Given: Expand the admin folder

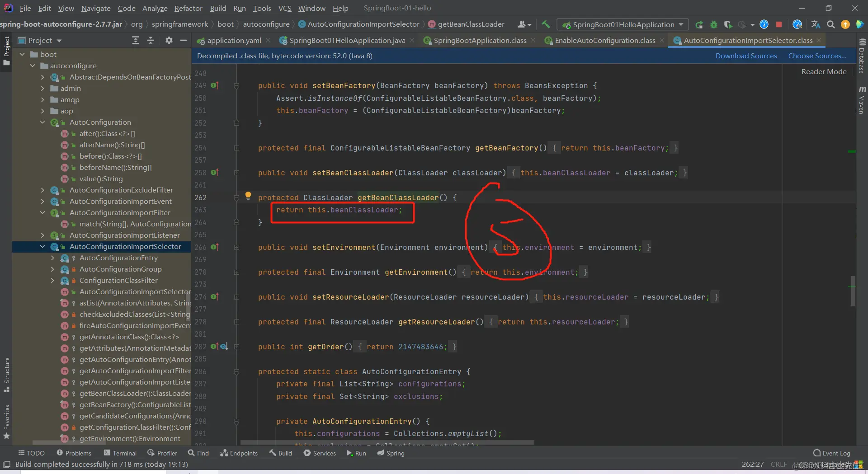Looking at the screenshot, I should [42, 88].
